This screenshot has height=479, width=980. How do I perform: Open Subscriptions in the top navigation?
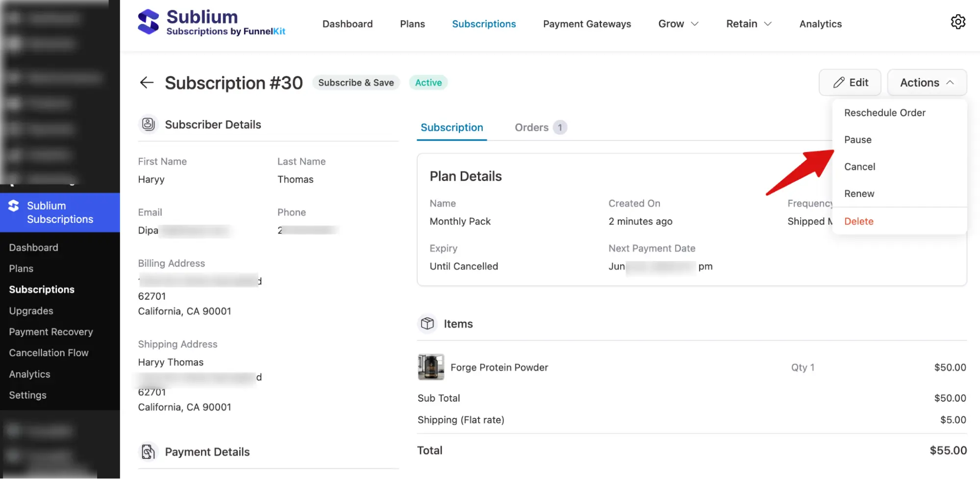point(484,24)
